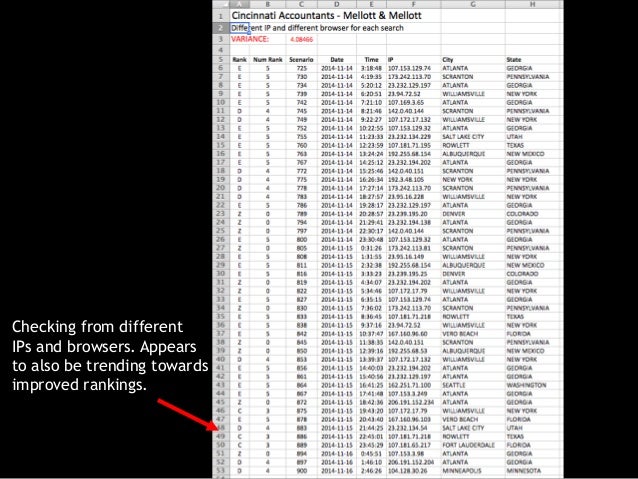The width and height of the screenshot is (638, 479).
Task: Click row header number 4
Action: tap(221, 50)
